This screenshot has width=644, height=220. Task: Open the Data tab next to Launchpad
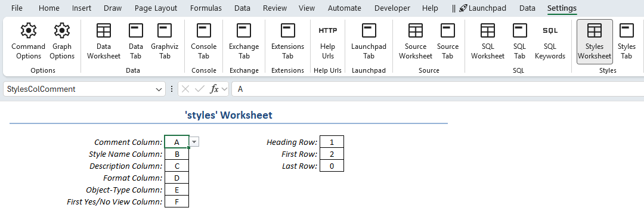(527, 8)
